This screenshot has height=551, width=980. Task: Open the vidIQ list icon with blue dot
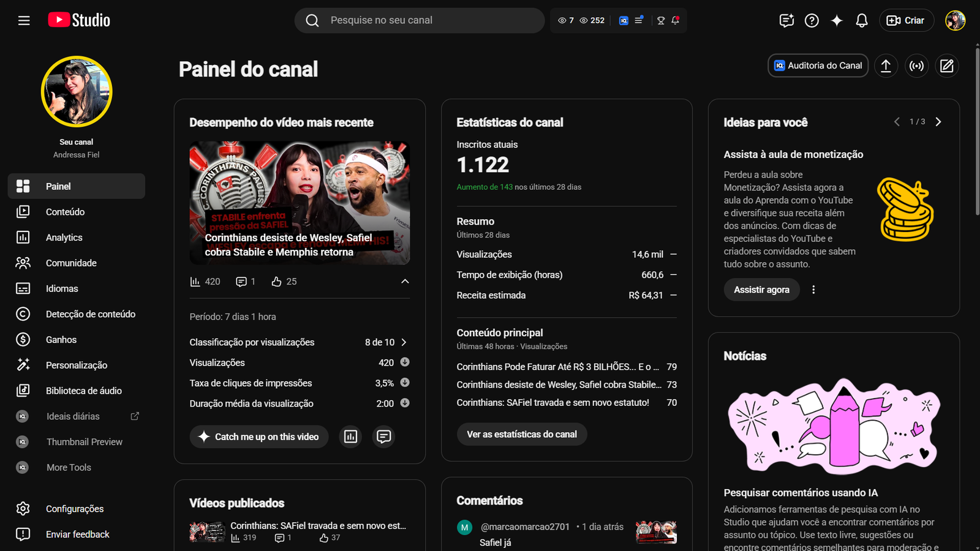pyautogui.click(x=639, y=20)
